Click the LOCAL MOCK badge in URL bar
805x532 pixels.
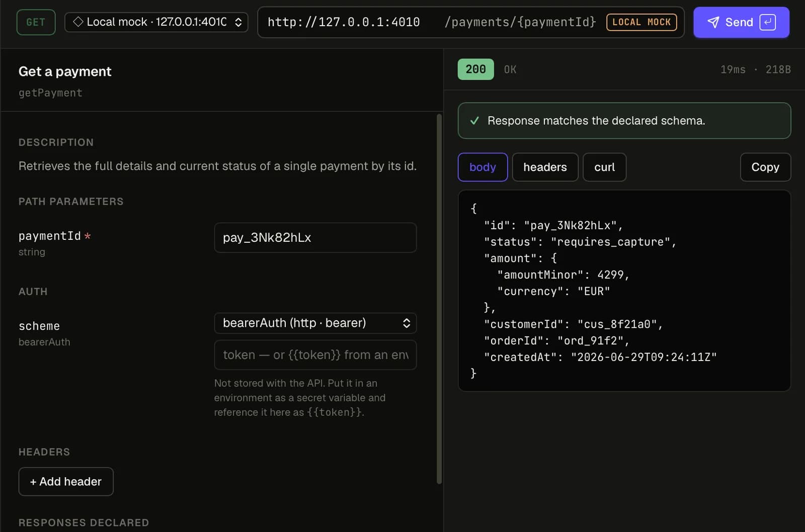click(641, 22)
